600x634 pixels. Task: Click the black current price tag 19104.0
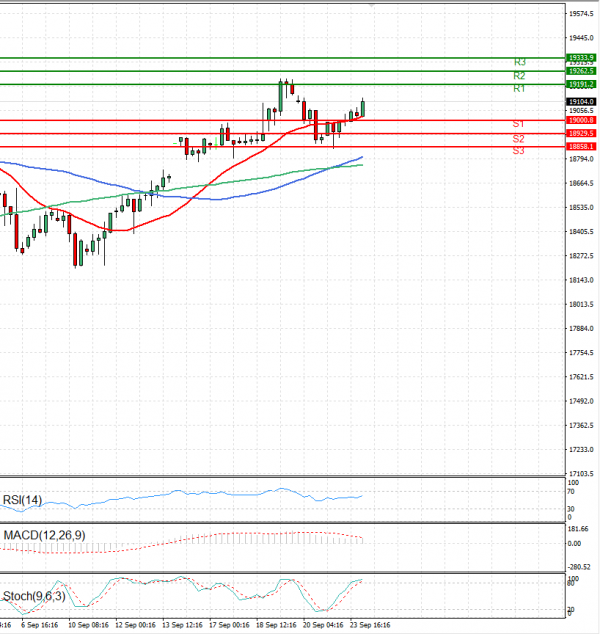pyautogui.click(x=581, y=102)
